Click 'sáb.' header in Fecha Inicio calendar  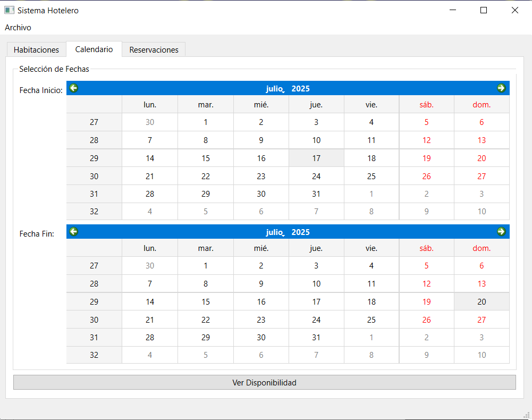point(426,105)
